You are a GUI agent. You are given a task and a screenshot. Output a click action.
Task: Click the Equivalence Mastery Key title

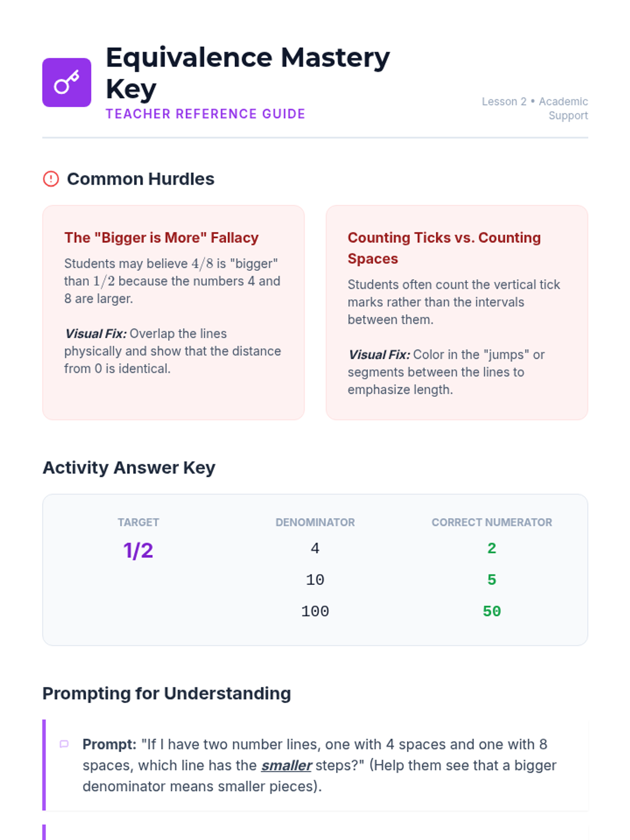[247, 72]
